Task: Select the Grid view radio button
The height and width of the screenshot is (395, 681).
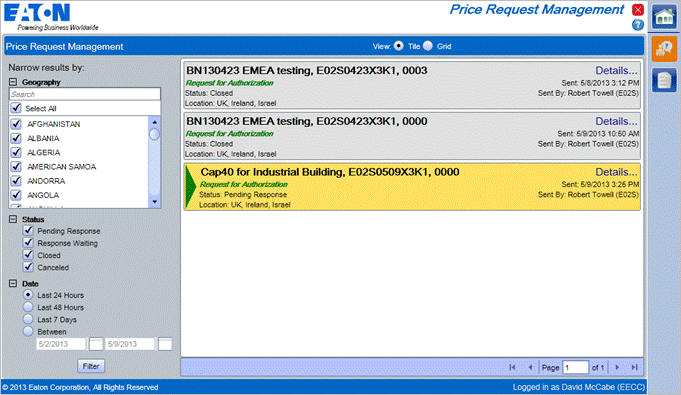Action: 428,46
